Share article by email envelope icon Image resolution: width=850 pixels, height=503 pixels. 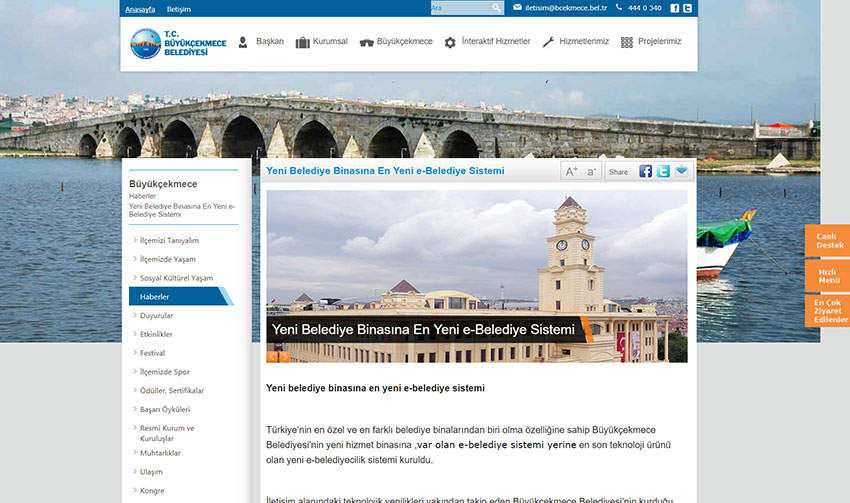point(681,171)
